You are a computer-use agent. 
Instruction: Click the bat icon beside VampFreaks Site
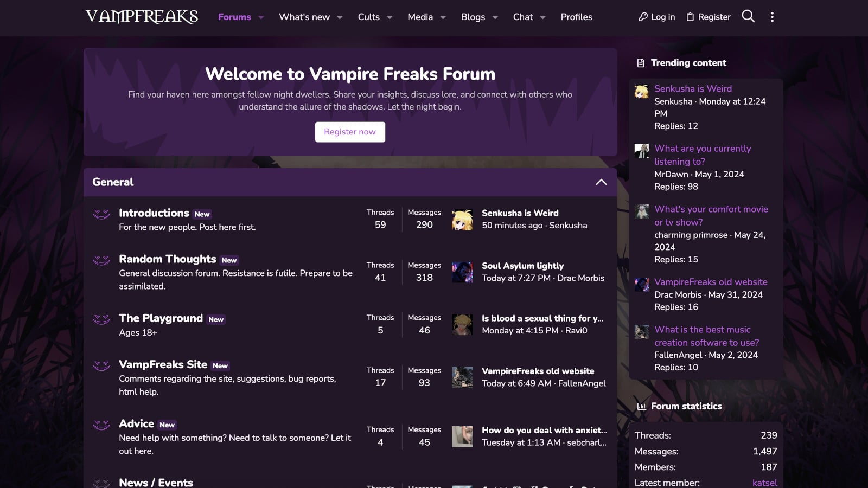tap(101, 365)
